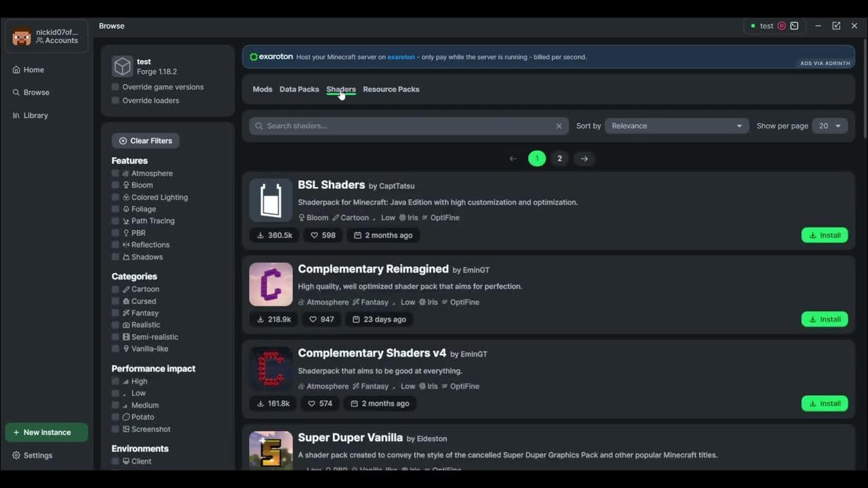
Task: Check the Client environment filter
Action: (x=115, y=462)
